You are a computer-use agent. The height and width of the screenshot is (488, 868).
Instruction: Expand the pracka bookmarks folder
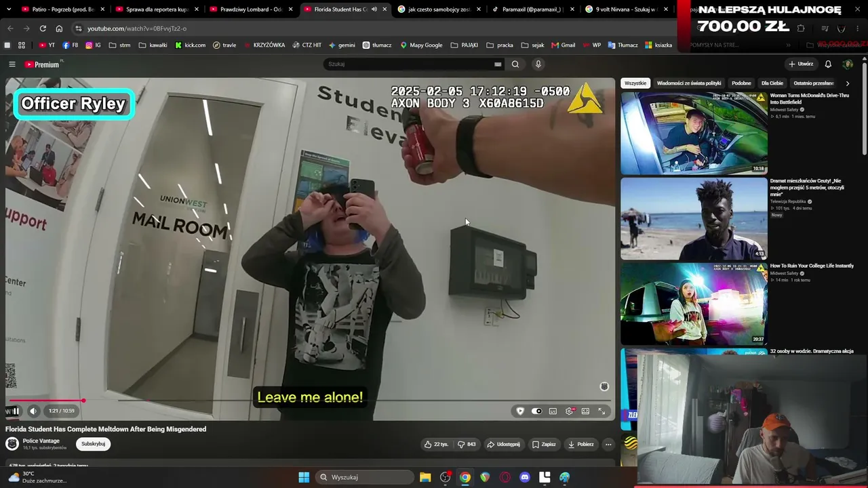[500, 45]
